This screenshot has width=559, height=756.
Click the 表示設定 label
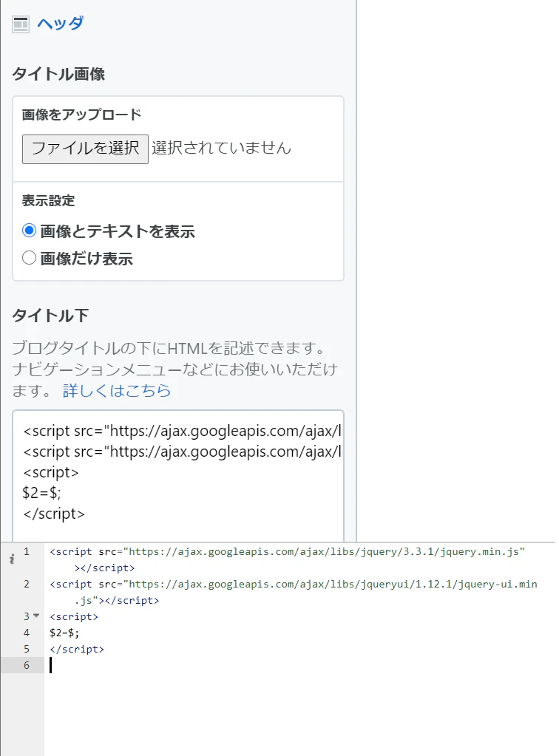48,200
